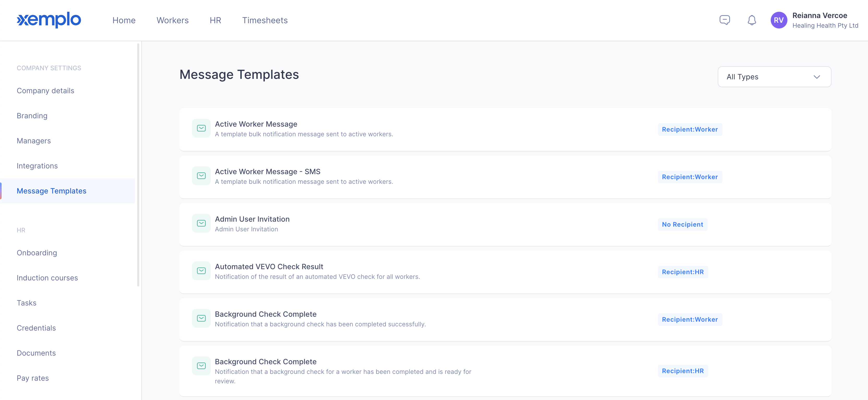Click Recipient:HR tag on last Background Check
The width and height of the screenshot is (868, 400).
pos(683,371)
